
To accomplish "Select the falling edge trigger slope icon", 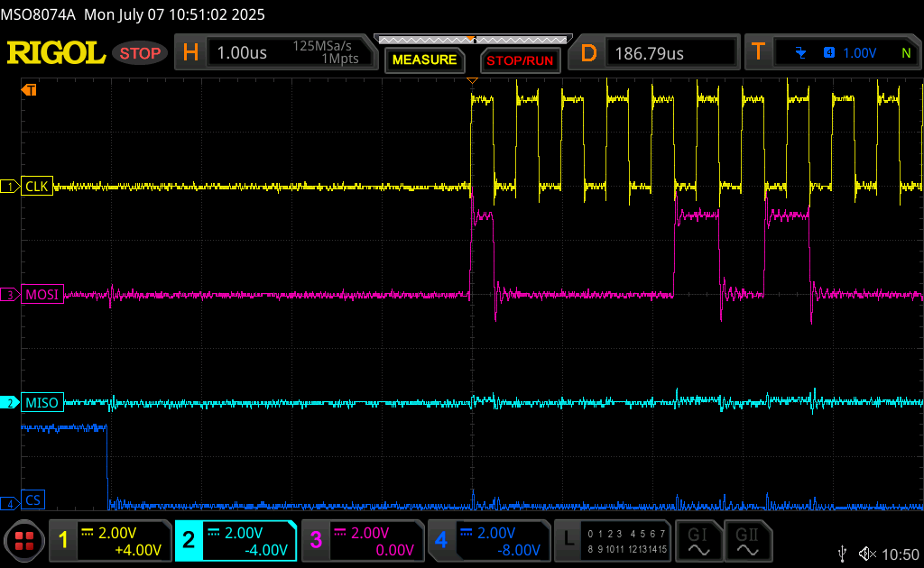I will point(800,53).
